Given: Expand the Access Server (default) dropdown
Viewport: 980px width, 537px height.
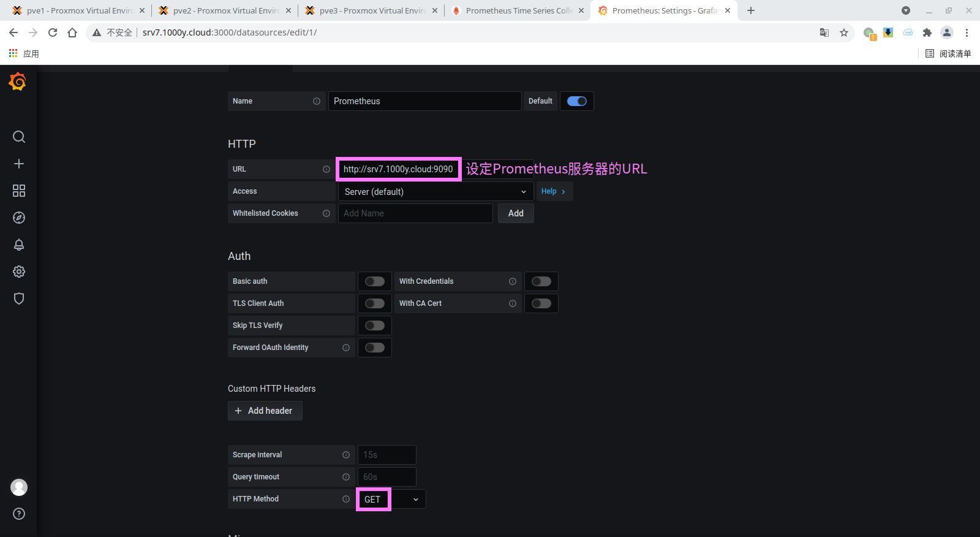Looking at the screenshot, I should coord(435,192).
